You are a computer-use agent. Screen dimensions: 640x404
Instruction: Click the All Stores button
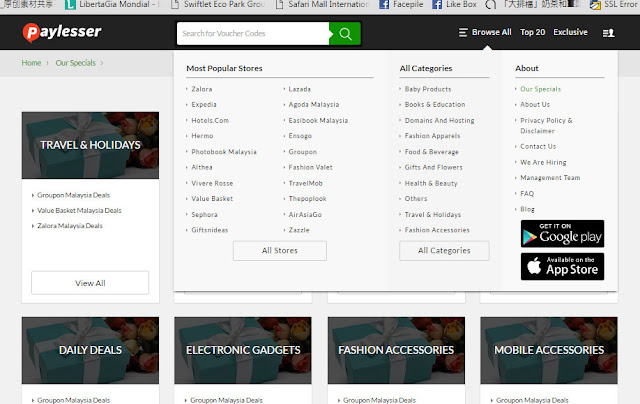[x=280, y=251]
